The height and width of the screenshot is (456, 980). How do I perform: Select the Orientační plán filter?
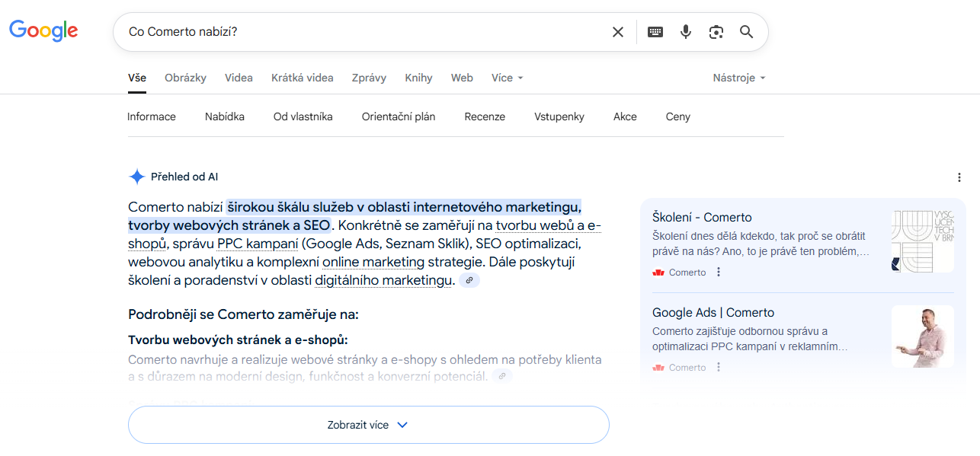(399, 116)
